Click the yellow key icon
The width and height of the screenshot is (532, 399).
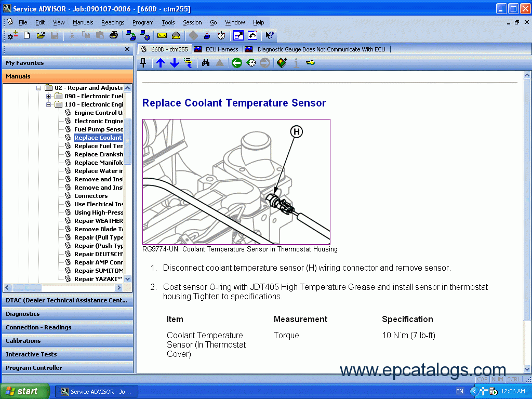(310, 63)
